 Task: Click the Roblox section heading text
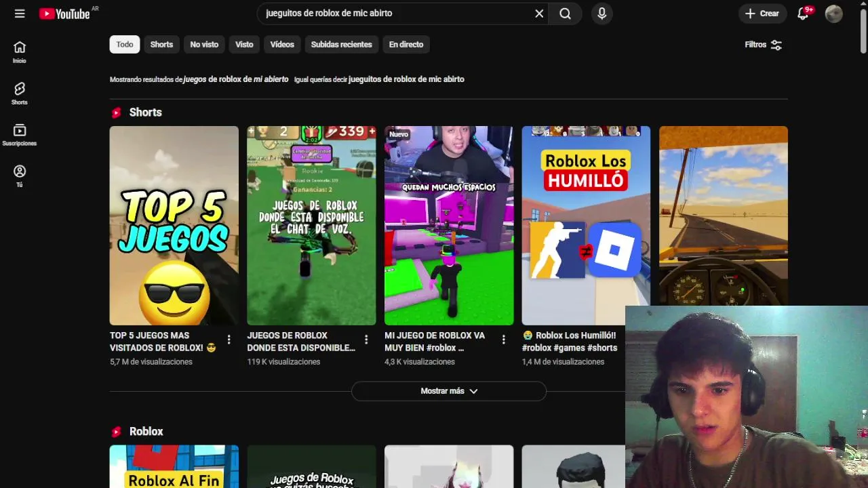click(146, 432)
